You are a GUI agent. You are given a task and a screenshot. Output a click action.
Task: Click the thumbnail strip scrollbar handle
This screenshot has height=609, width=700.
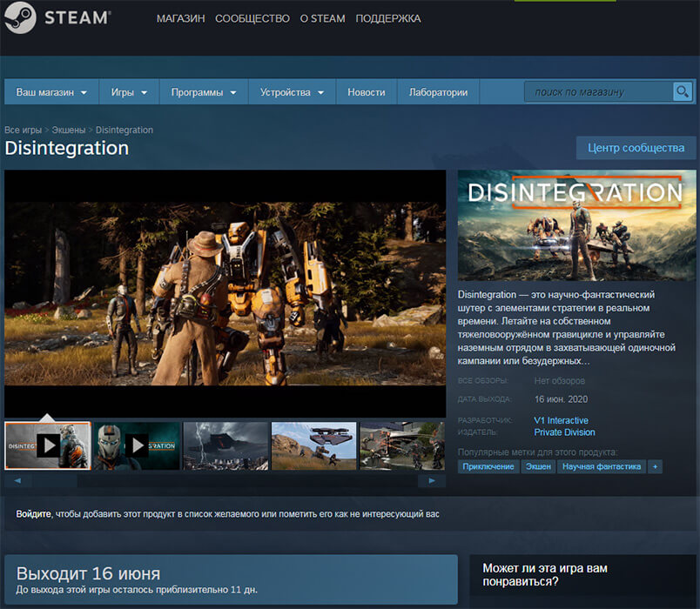tap(55, 480)
